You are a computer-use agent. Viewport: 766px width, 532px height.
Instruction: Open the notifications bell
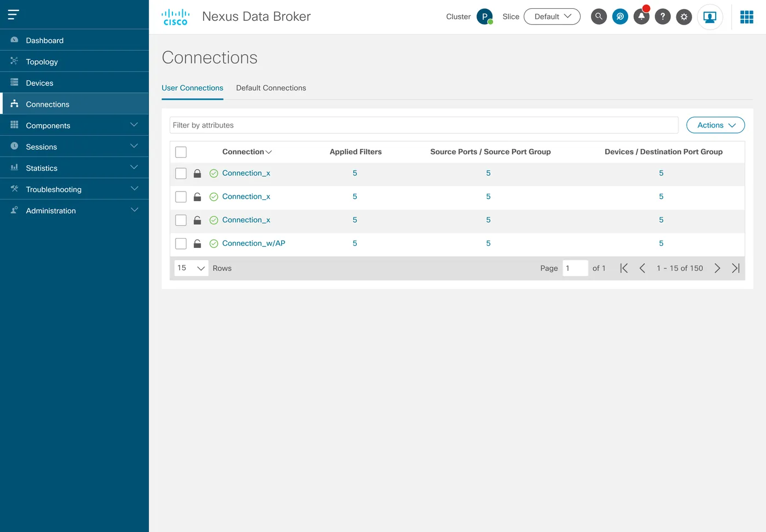pos(641,16)
